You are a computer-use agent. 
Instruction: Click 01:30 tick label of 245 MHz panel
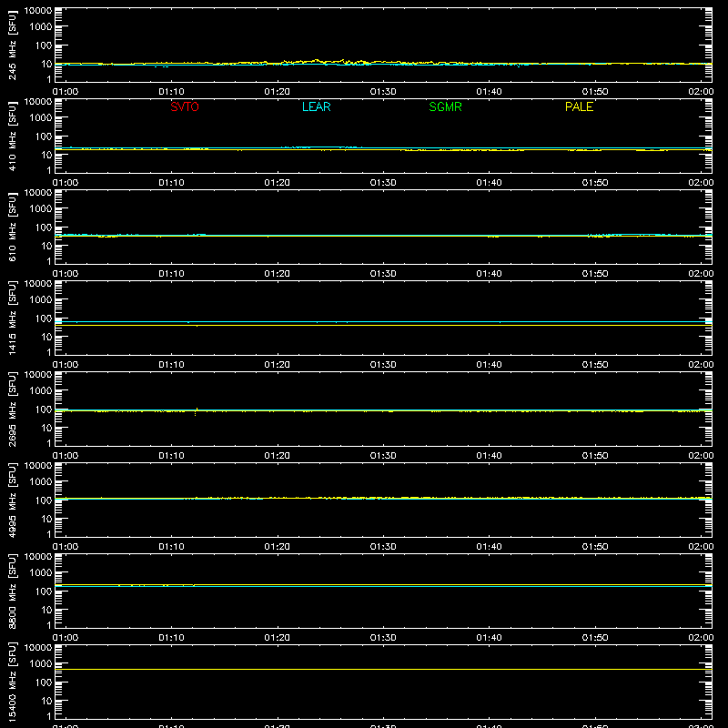(x=383, y=92)
